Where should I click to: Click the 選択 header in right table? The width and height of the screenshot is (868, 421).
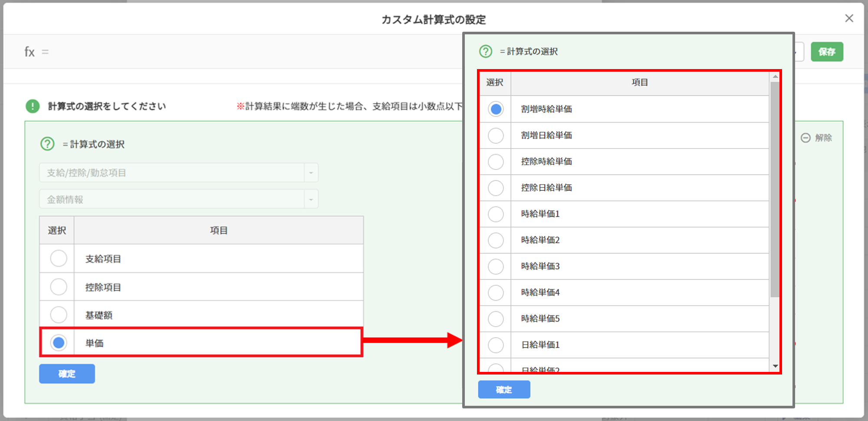click(x=495, y=82)
